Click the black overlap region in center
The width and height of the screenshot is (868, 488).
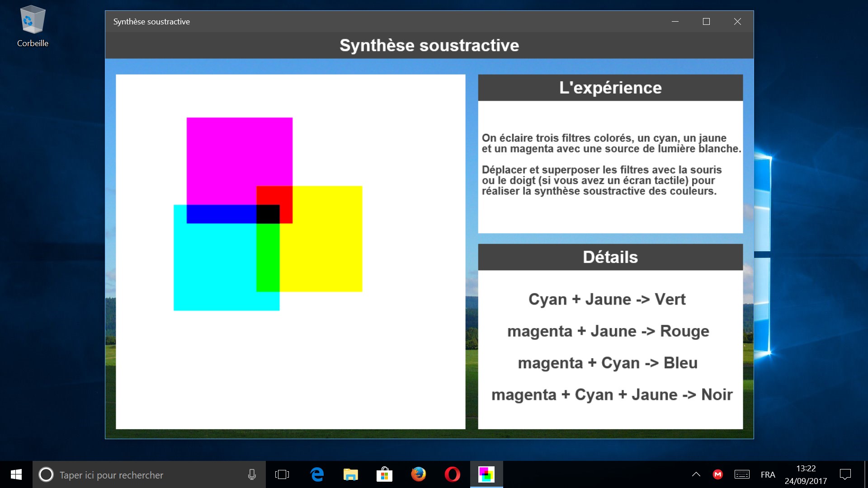coord(268,214)
